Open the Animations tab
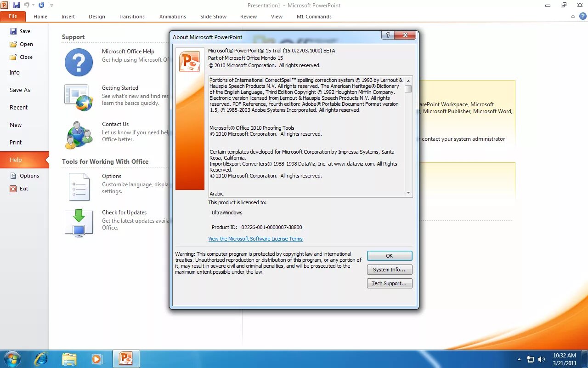This screenshot has width=588, height=368. (x=173, y=17)
